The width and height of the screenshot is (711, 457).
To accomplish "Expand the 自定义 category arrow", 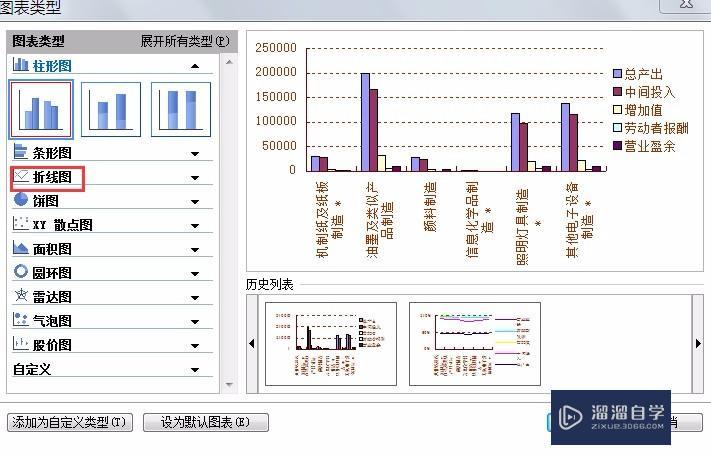I will [x=195, y=370].
